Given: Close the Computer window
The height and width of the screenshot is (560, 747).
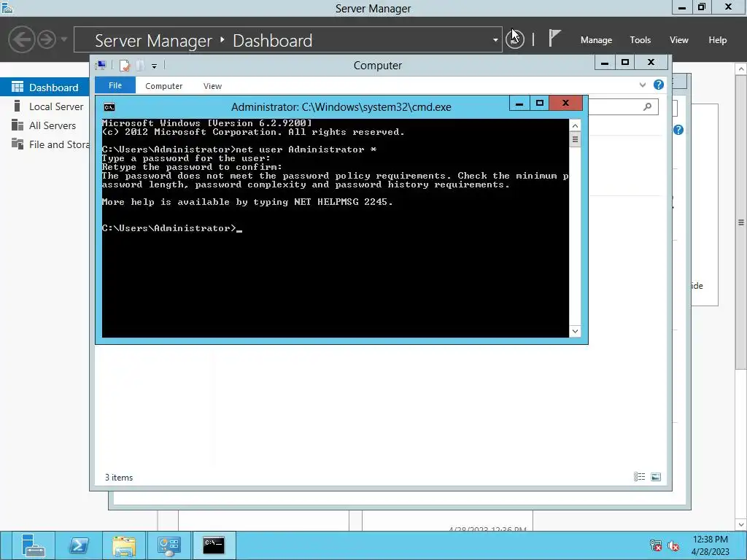Looking at the screenshot, I should tap(651, 63).
